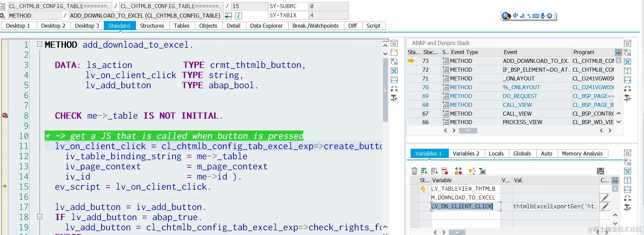Edit value of LV_ON_CLIENT_CLICK with pencil
This screenshot has width=644, height=235.
tap(605, 206)
